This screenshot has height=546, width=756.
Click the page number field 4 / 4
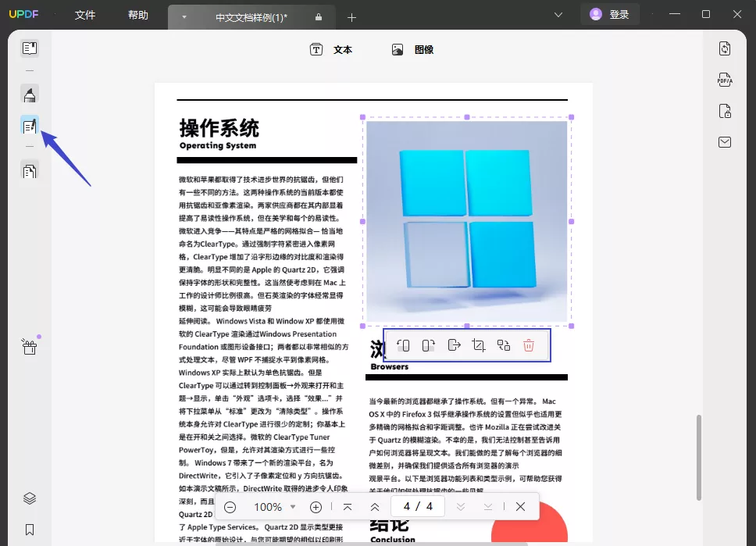coord(418,506)
